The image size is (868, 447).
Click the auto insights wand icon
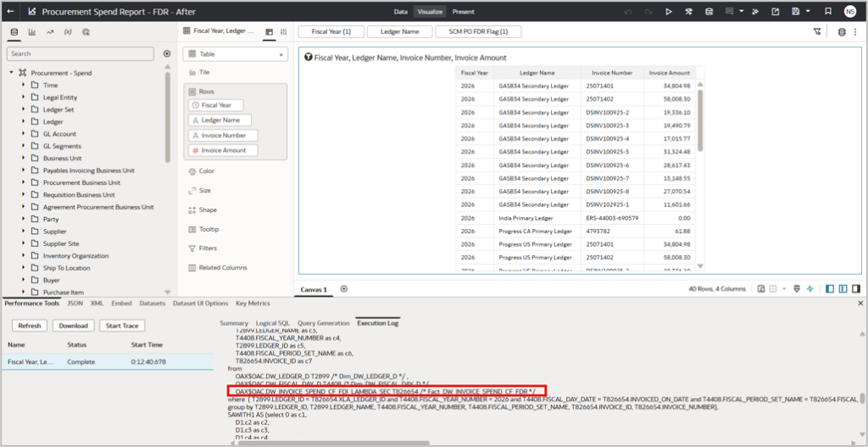pos(755,11)
